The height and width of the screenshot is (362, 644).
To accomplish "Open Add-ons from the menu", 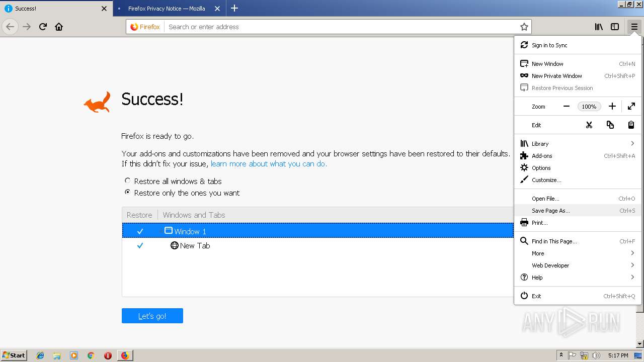I will tap(578, 156).
